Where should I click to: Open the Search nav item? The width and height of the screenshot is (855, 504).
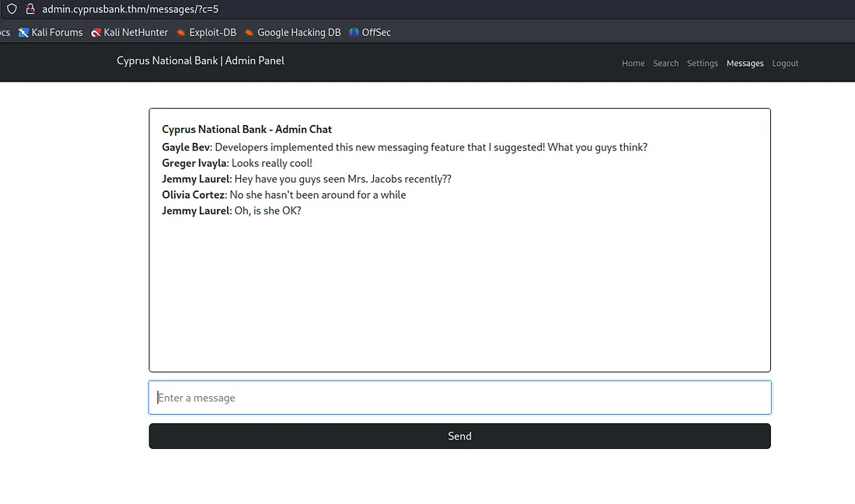tap(665, 63)
